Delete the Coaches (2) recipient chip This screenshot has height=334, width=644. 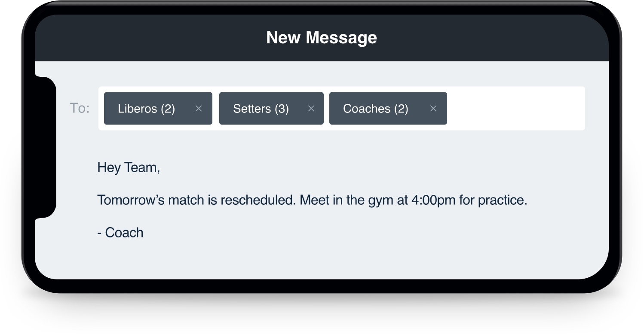(433, 109)
